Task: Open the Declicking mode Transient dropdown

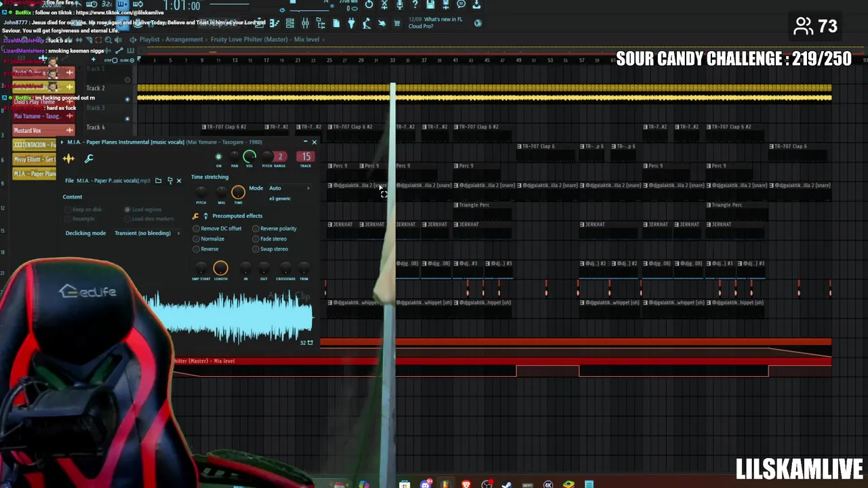Action: pos(147,233)
